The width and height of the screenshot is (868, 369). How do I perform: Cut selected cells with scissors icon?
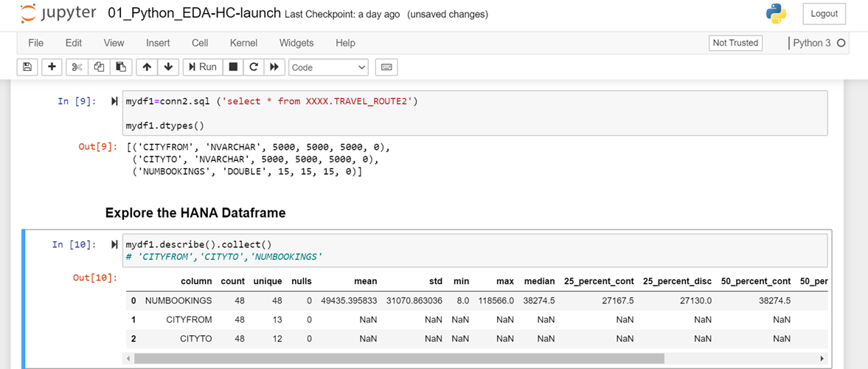pos(77,67)
